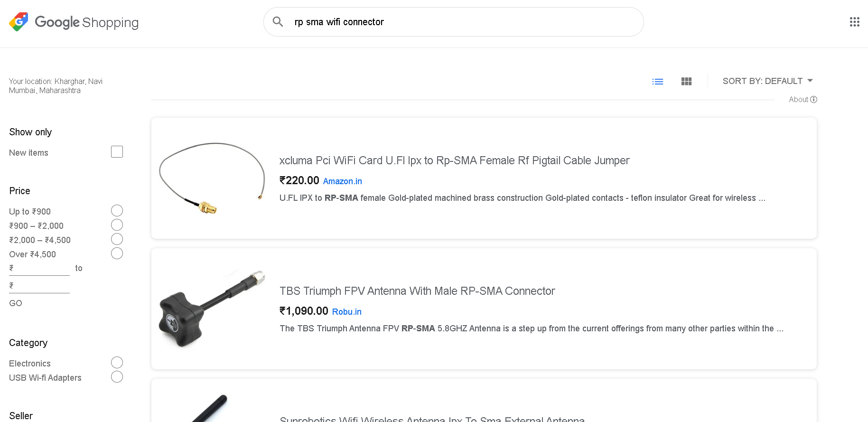The width and height of the screenshot is (868, 422).
Task: Click the search magnifier icon
Action: coord(278,22)
